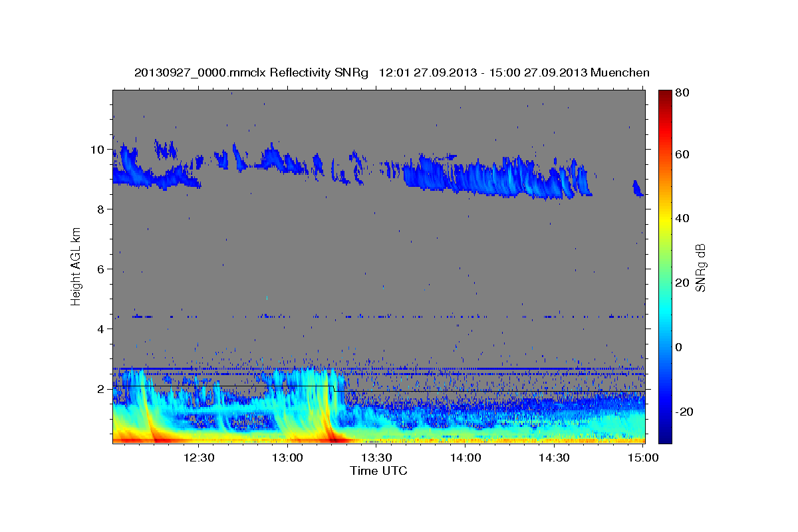Click the colorbar value 0
The image size is (798, 532).
678,347
